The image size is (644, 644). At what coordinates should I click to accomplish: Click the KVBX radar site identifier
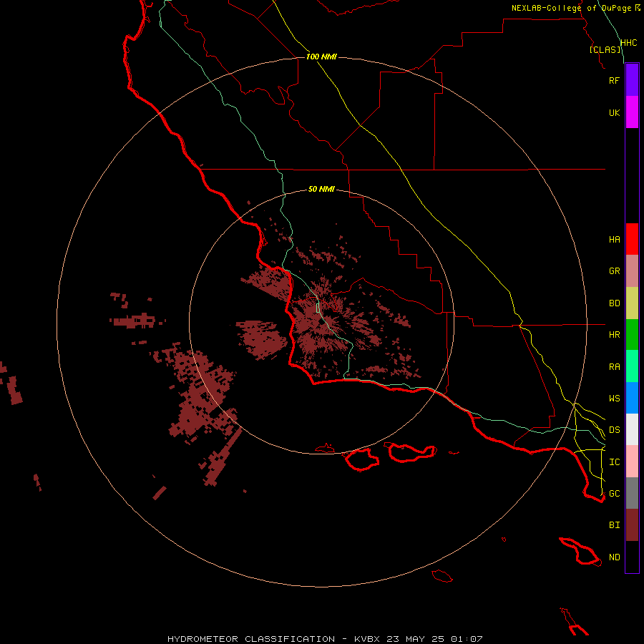click(x=367, y=639)
